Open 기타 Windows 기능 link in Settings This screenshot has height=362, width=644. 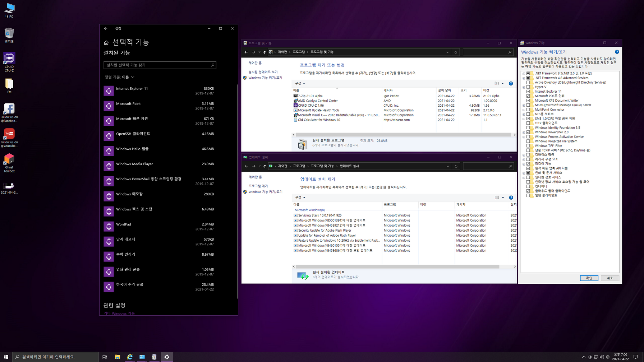(x=119, y=313)
